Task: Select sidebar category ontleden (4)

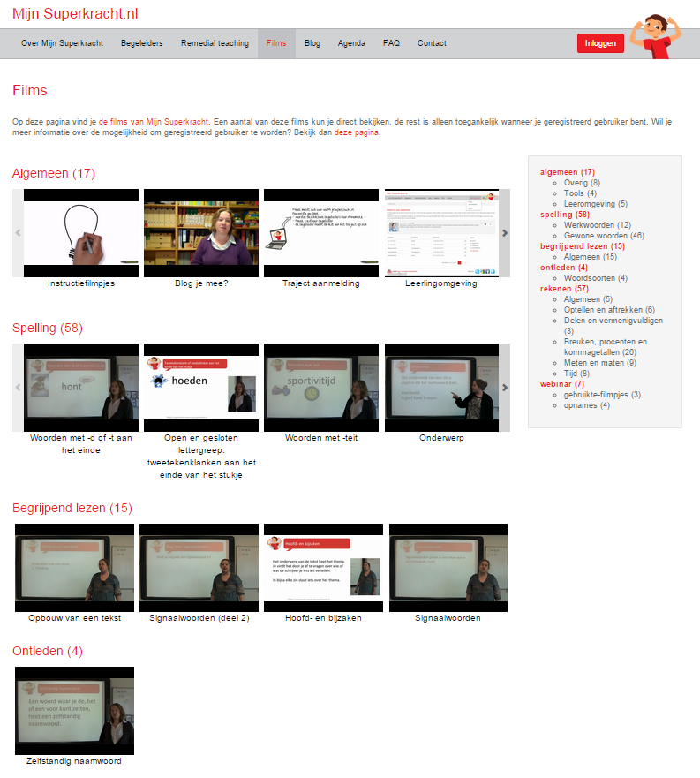Action: tap(563, 268)
